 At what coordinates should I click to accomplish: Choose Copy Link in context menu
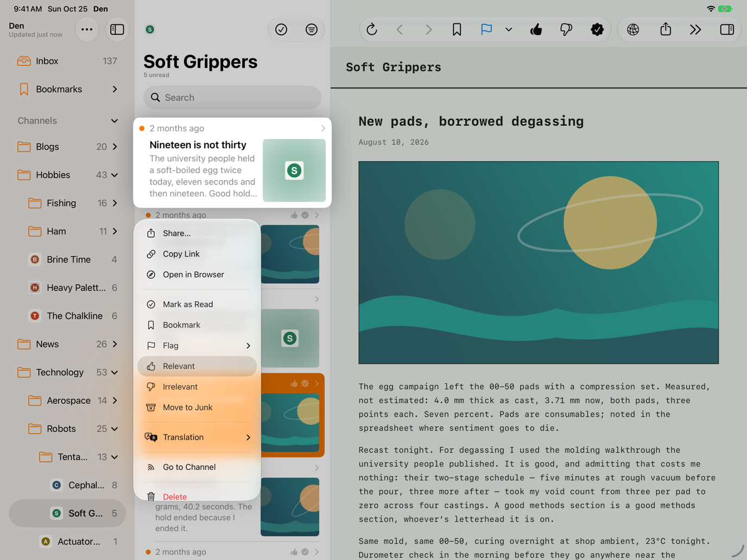[x=197, y=254]
